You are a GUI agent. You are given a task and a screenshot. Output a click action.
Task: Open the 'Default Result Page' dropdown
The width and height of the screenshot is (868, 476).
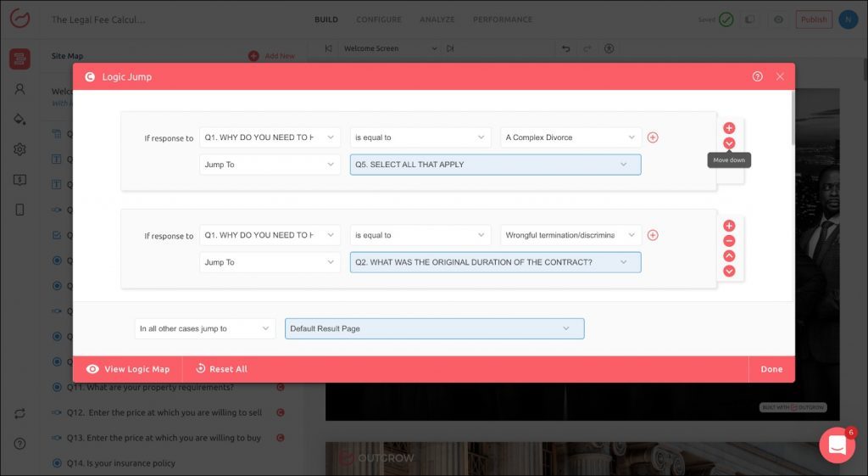pos(434,328)
